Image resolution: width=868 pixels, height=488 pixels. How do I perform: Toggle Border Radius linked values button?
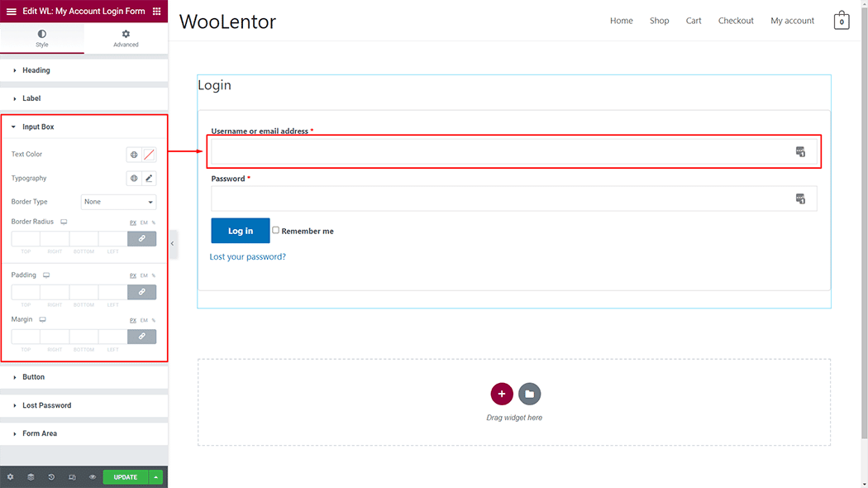click(141, 239)
